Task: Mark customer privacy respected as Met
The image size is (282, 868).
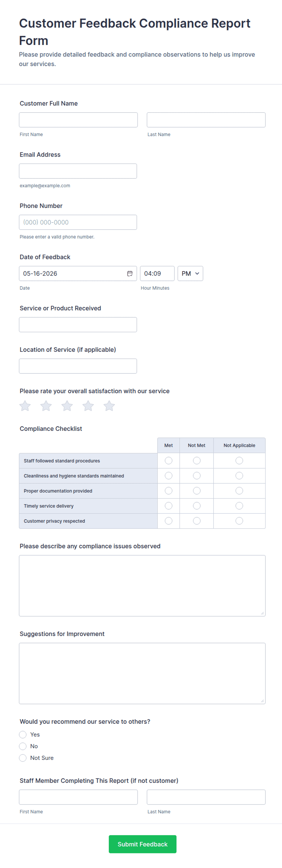Action: (x=169, y=521)
